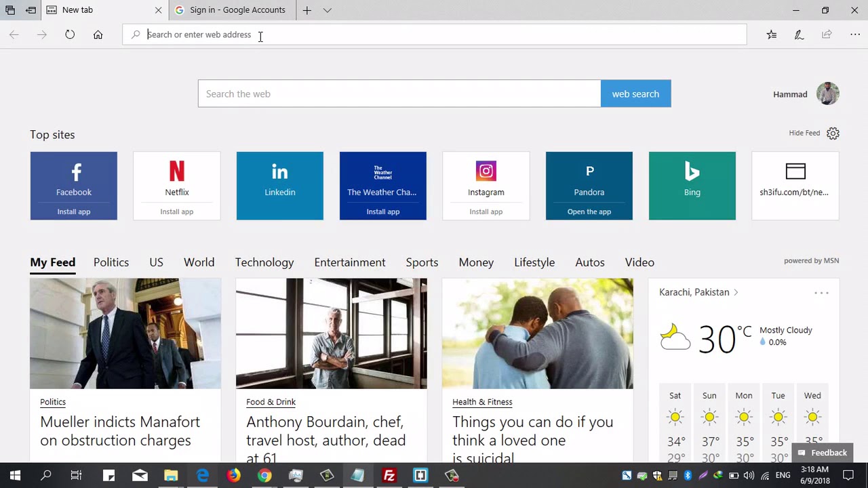Viewport: 868px width, 488px height.
Task: Open weather card three-dot menu
Action: click(x=821, y=293)
